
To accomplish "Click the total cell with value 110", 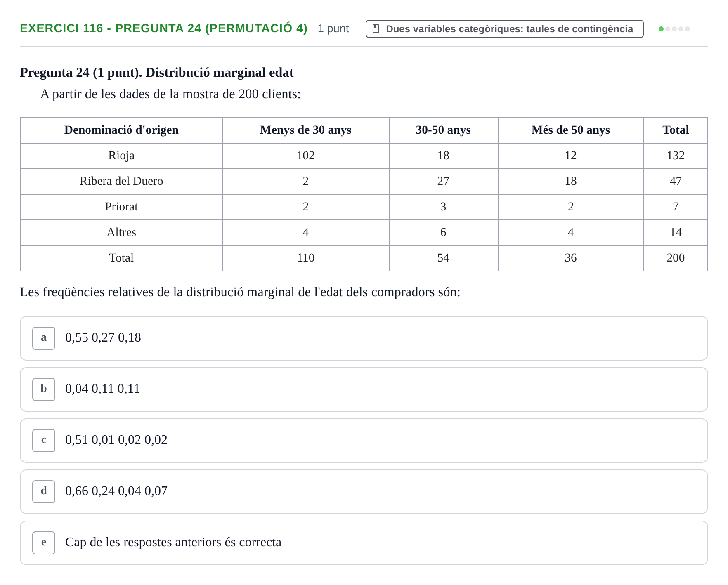I will (x=306, y=258).
